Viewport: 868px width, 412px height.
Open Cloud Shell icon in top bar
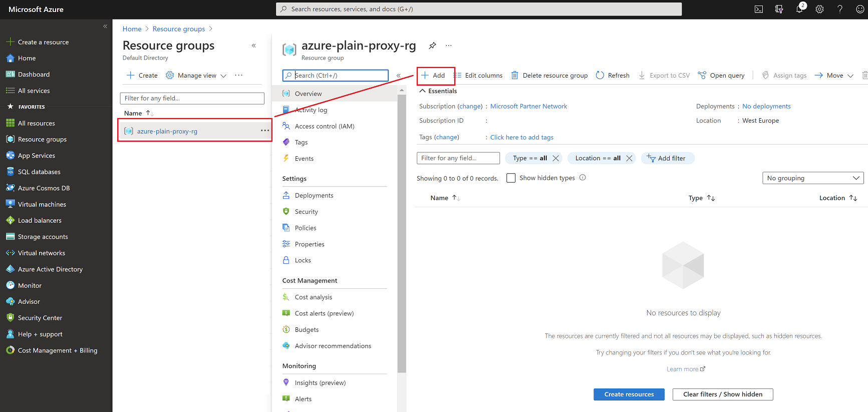tap(759, 9)
